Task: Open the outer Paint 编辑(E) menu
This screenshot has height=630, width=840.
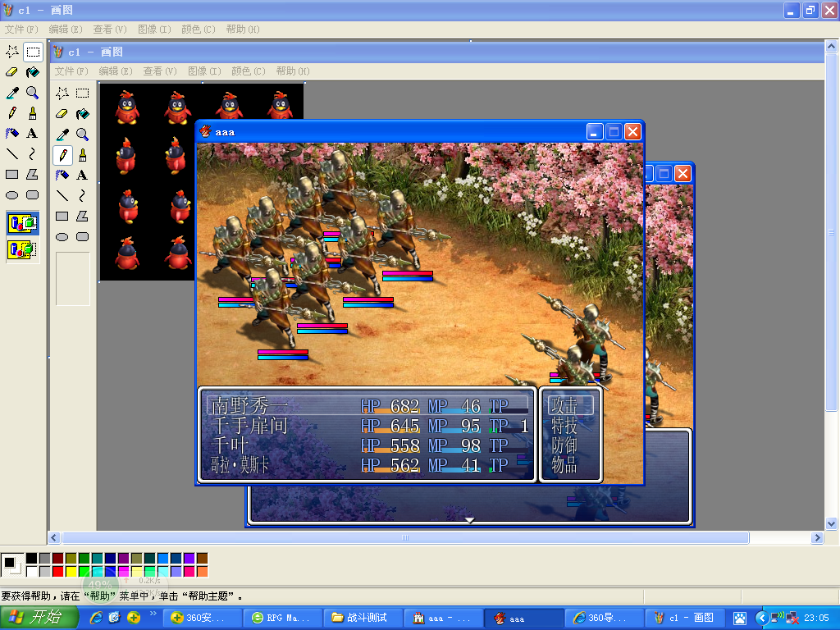Action: [66, 29]
